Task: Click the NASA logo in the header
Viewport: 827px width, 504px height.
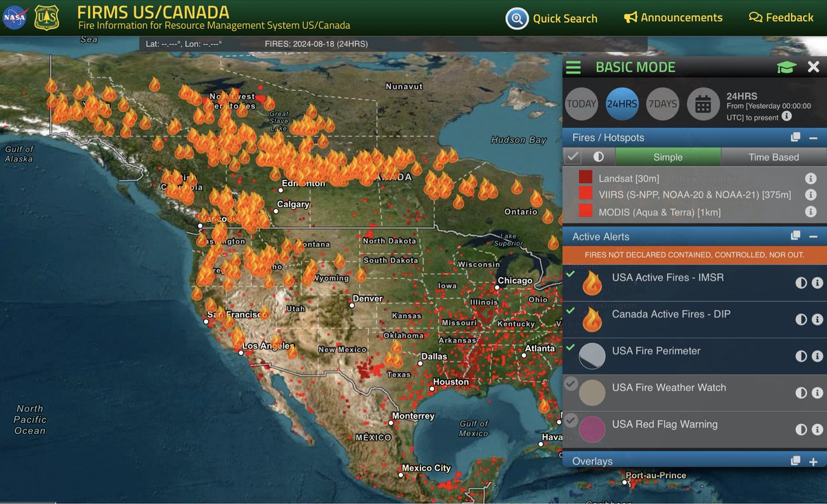Action: [15, 17]
